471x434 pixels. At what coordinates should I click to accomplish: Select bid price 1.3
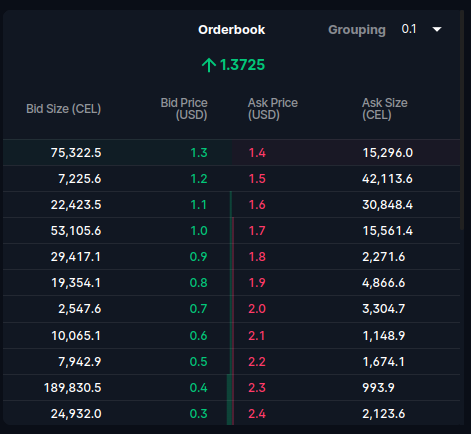point(199,153)
